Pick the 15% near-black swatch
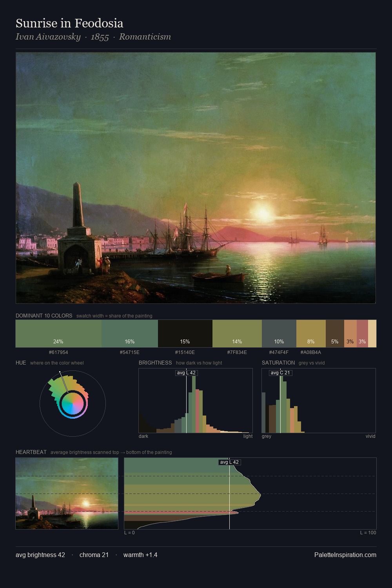The image size is (392, 588). pyautogui.click(x=185, y=334)
